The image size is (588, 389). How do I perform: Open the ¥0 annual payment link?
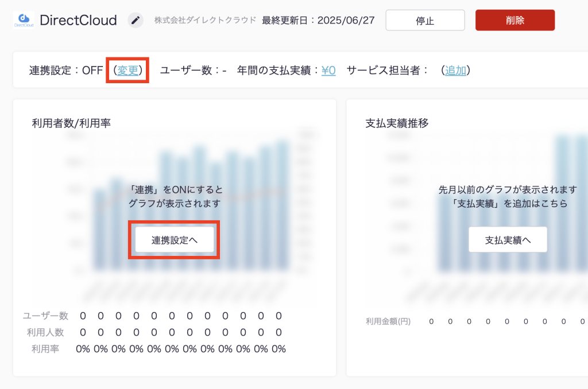pos(328,71)
